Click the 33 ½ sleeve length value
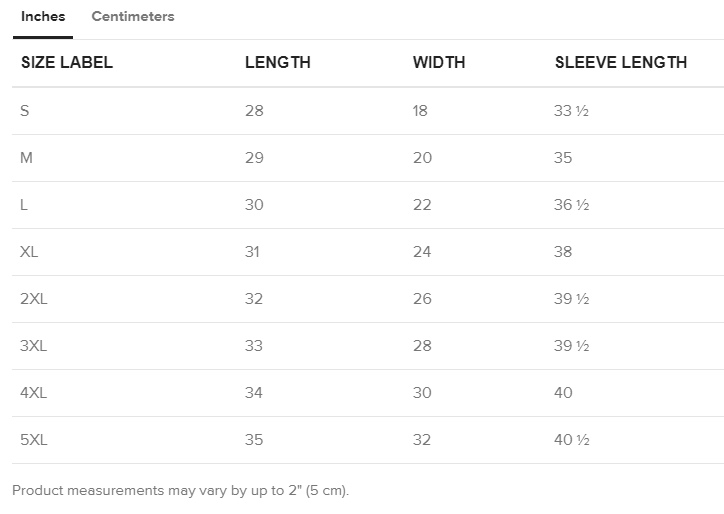The image size is (724, 514). click(571, 111)
